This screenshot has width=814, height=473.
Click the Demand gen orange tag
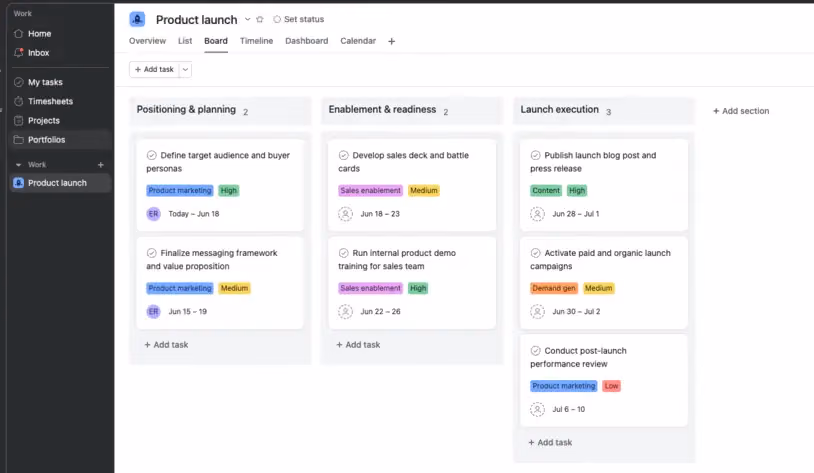(x=554, y=288)
